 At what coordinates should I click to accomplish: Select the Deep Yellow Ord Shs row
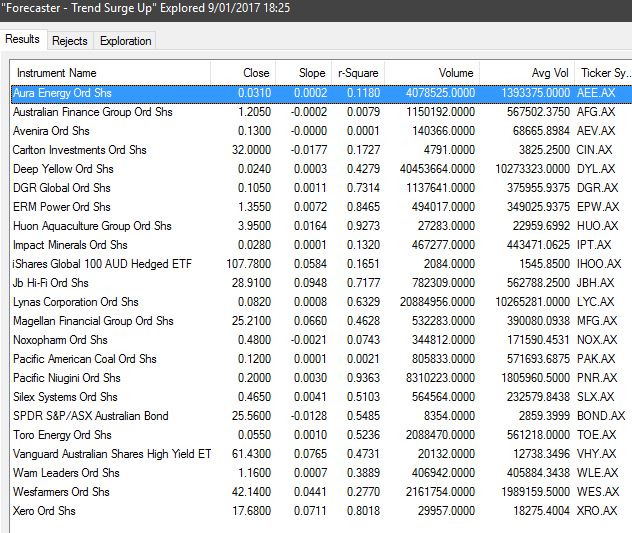[321, 169]
